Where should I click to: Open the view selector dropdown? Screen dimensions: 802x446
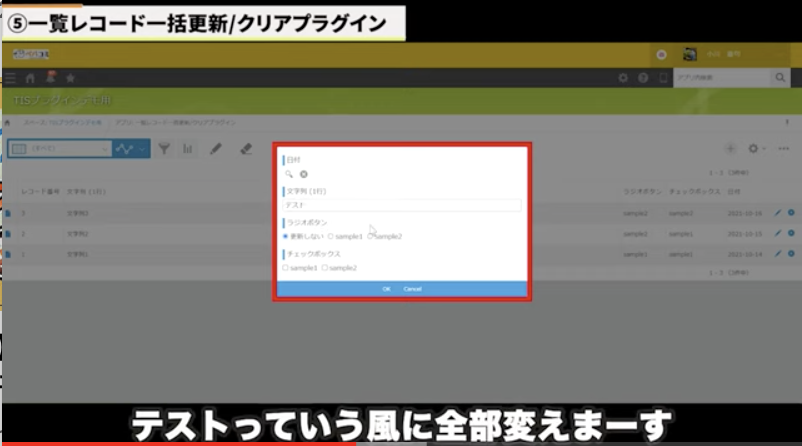click(59, 148)
